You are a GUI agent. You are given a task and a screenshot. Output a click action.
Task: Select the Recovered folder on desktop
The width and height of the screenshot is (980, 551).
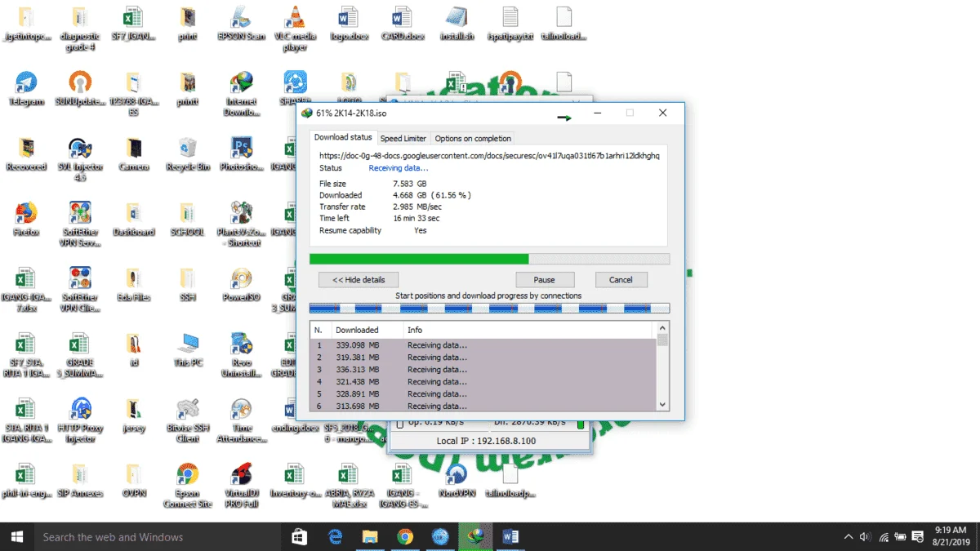(x=26, y=154)
